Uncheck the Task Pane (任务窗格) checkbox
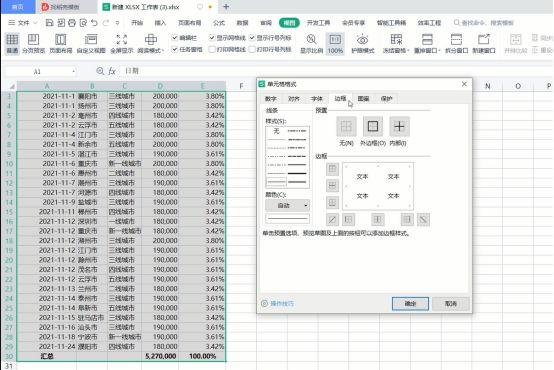Viewport: 554px width, 370px height. pos(175,49)
